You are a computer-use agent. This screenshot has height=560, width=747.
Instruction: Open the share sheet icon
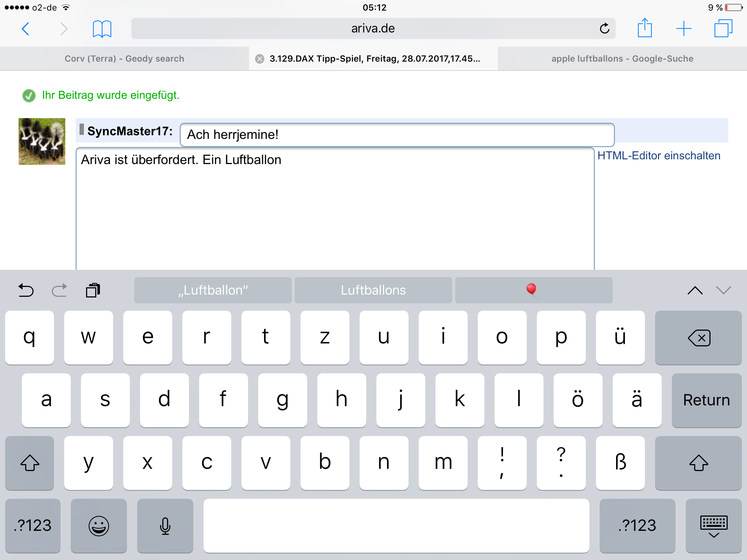pos(645,28)
